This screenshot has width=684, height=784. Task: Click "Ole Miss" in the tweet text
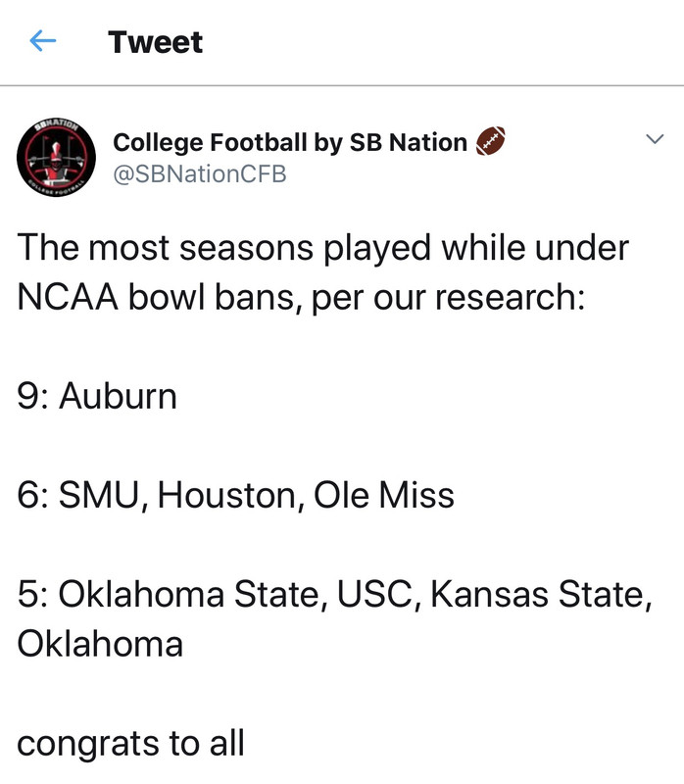pyautogui.click(x=384, y=495)
